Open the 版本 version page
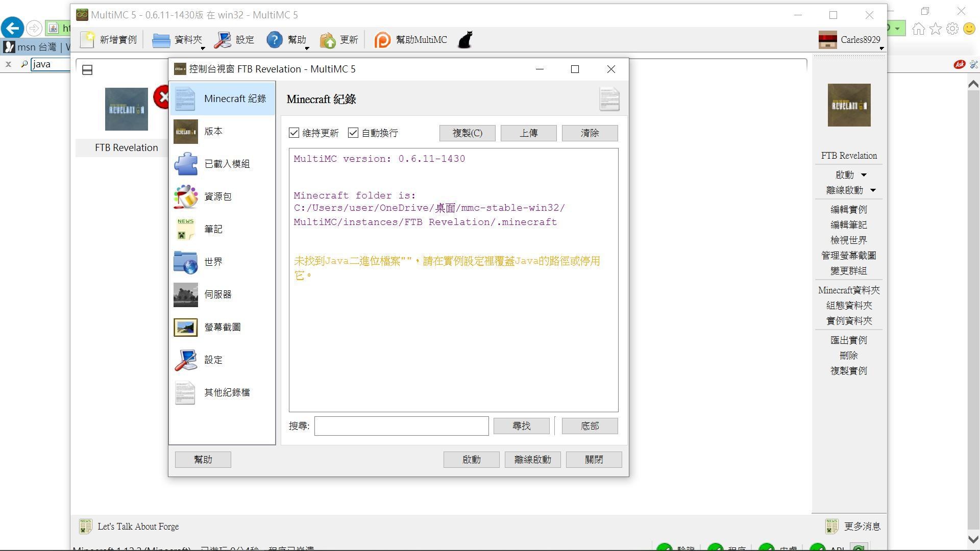 tap(222, 132)
